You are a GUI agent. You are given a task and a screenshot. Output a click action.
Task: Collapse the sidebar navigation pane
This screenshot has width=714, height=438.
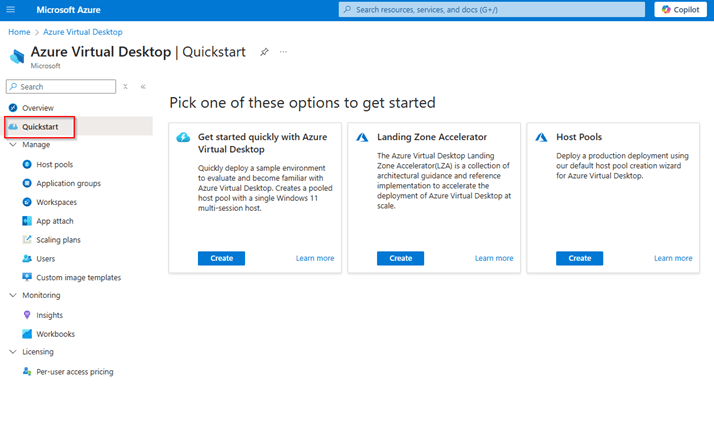click(x=143, y=87)
